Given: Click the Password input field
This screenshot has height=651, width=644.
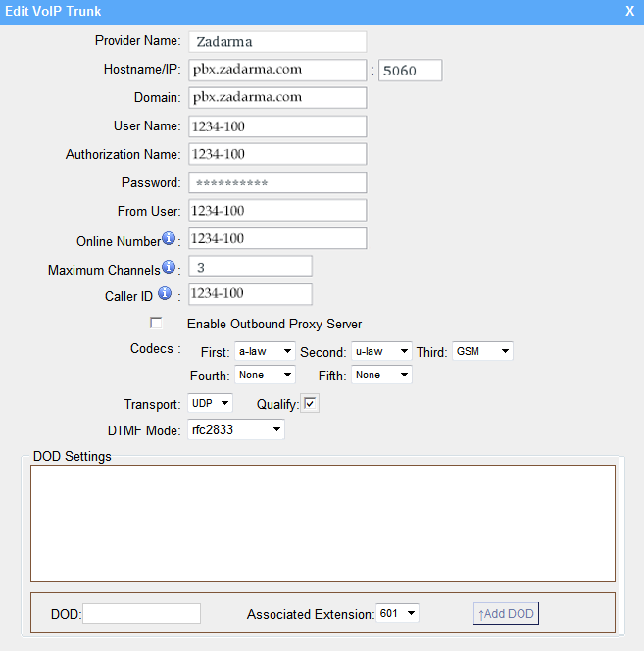Looking at the screenshot, I should pos(276,182).
